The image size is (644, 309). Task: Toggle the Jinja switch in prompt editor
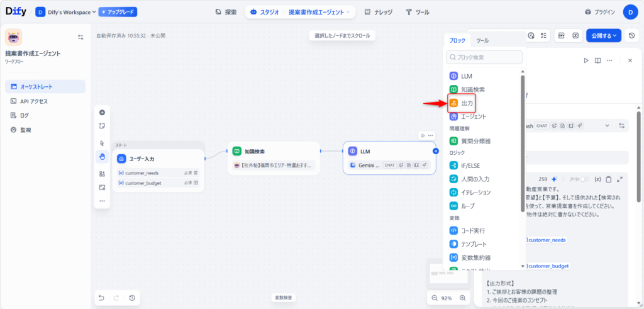585,179
